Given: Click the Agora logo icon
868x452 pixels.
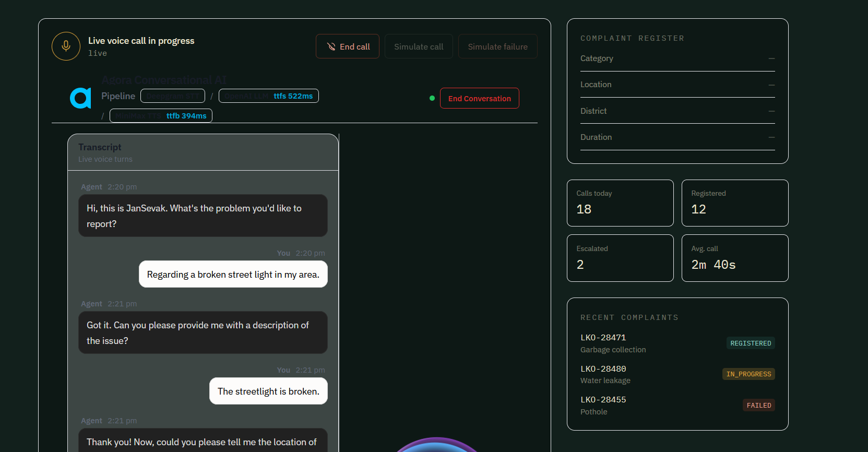Looking at the screenshot, I should point(80,98).
